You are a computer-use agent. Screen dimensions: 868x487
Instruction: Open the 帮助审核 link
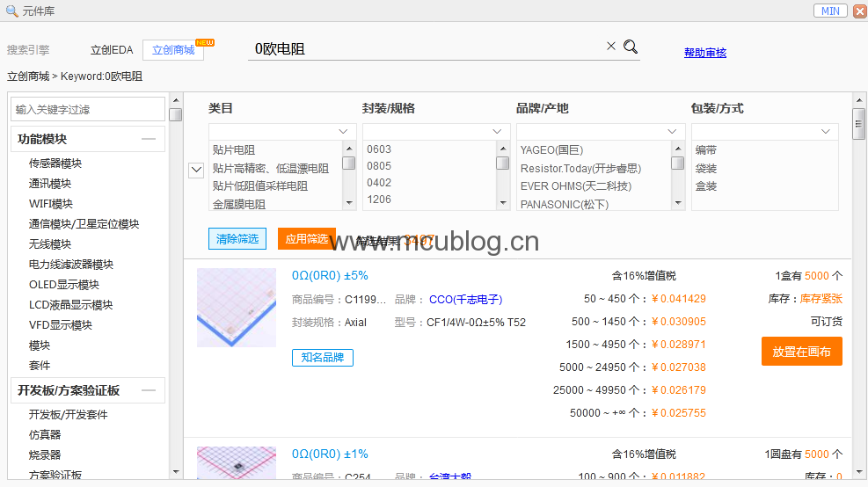(705, 53)
